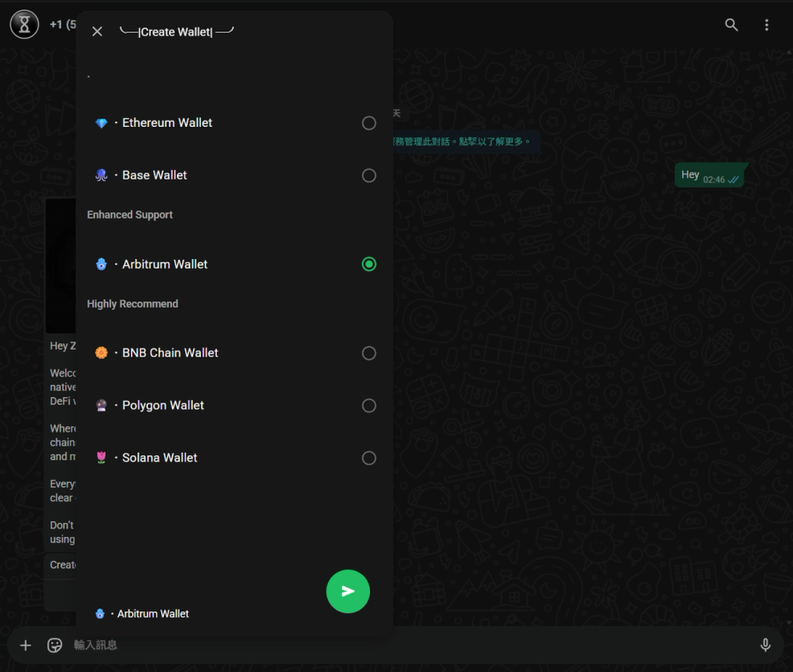This screenshot has width=793, height=672.
Task: Select the Solana Wallet radio button
Action: pos(368,458)
